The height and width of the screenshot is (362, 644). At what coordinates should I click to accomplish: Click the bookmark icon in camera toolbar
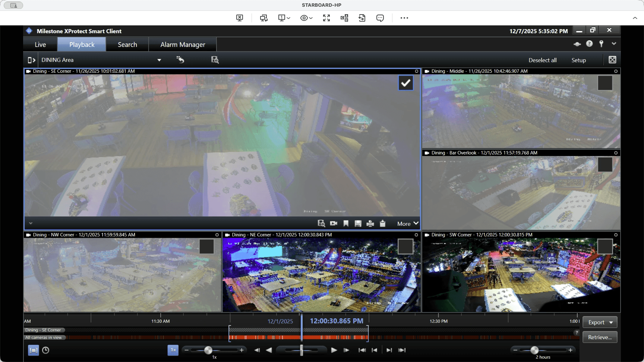346,224
